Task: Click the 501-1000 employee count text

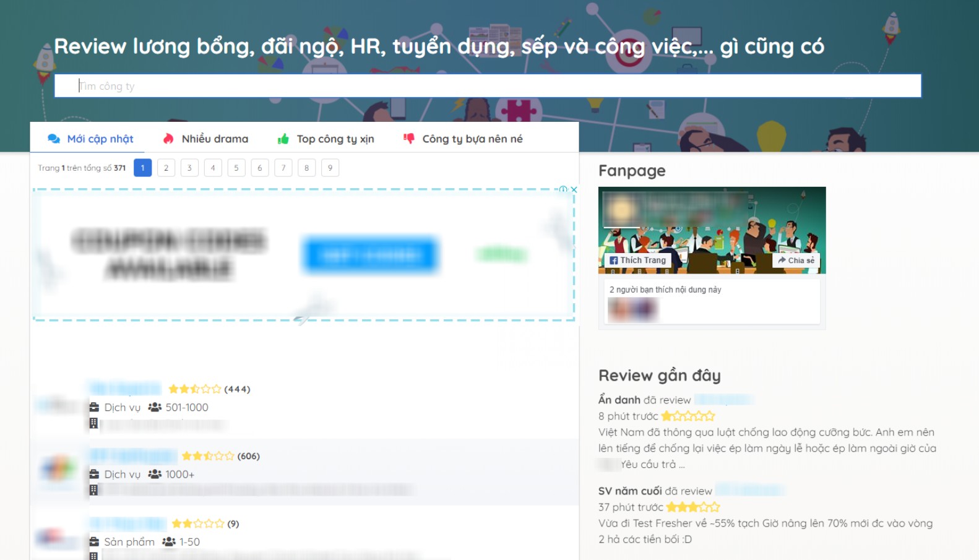Action: click(187, 407)
